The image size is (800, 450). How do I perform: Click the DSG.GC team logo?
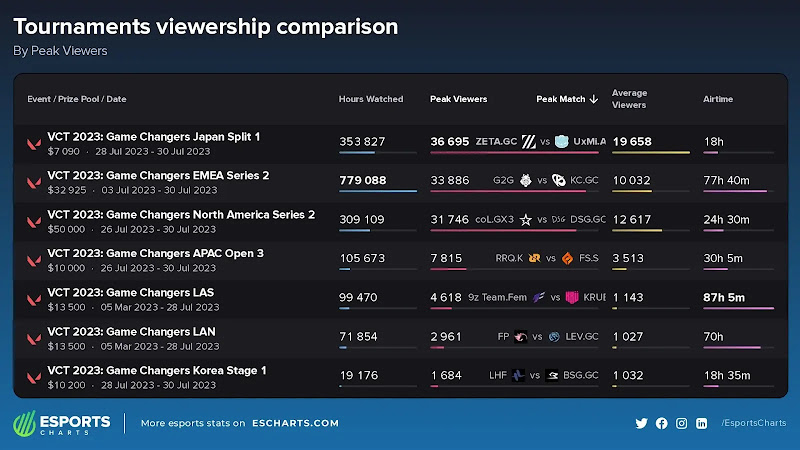coord(558,219)
